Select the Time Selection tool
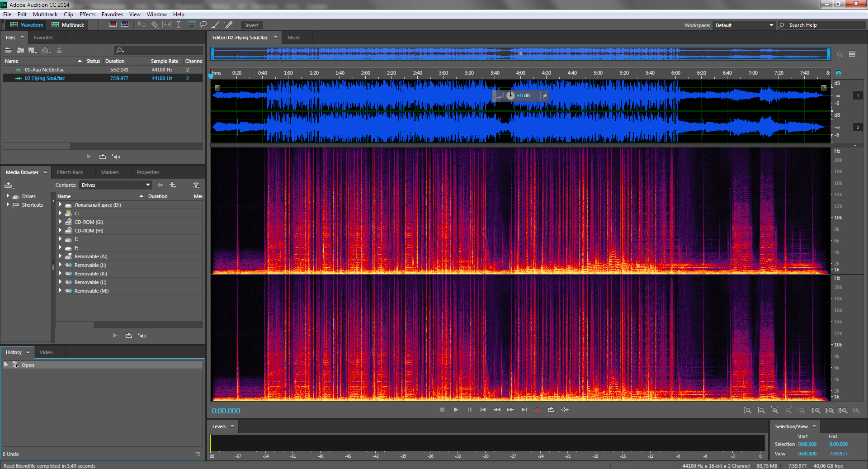868x469 pixels. (x=179, y=24)
